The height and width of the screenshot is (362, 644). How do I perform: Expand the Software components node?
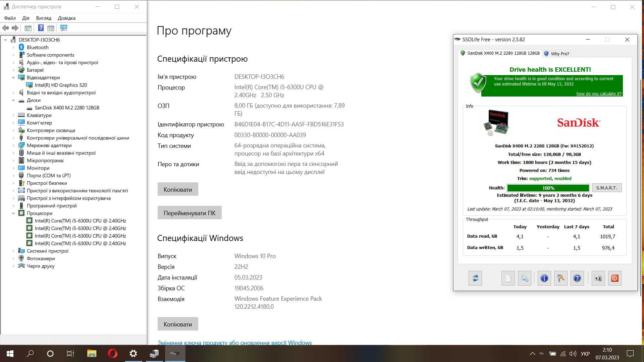(13, 55)
